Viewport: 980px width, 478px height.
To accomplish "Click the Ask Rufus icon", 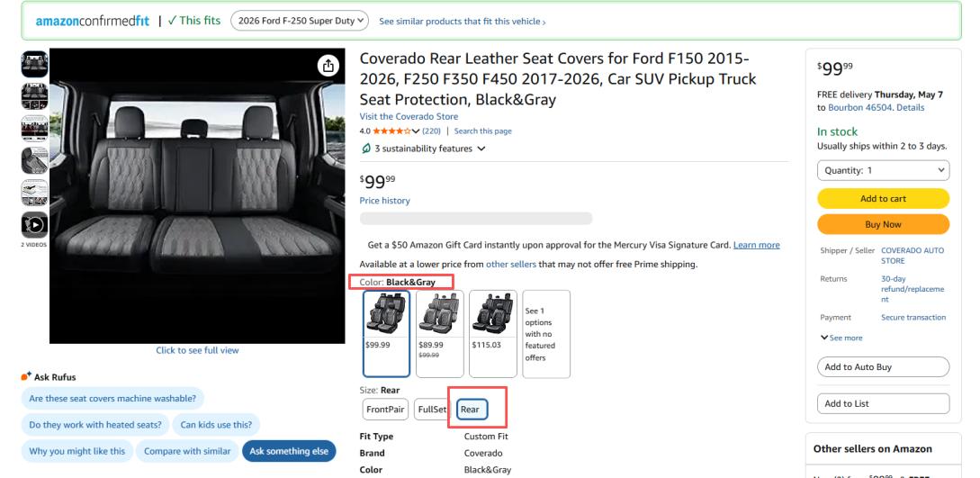I will [26, 376].
